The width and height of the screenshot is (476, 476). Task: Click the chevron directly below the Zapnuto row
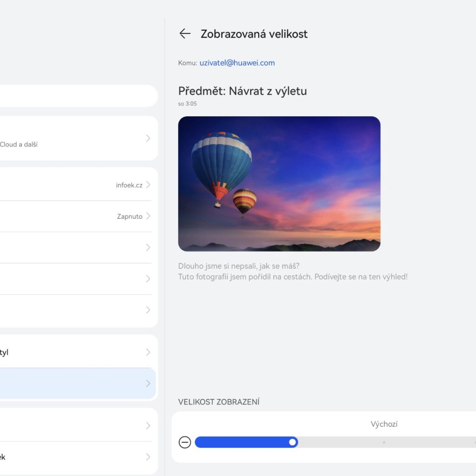click(148, 247)
